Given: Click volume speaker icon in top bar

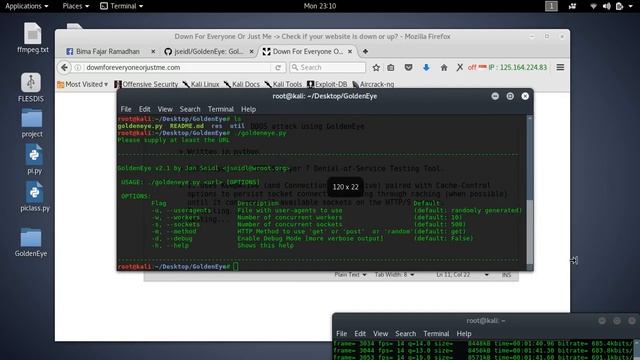Looking at the screenshot, I should point(607,6).
